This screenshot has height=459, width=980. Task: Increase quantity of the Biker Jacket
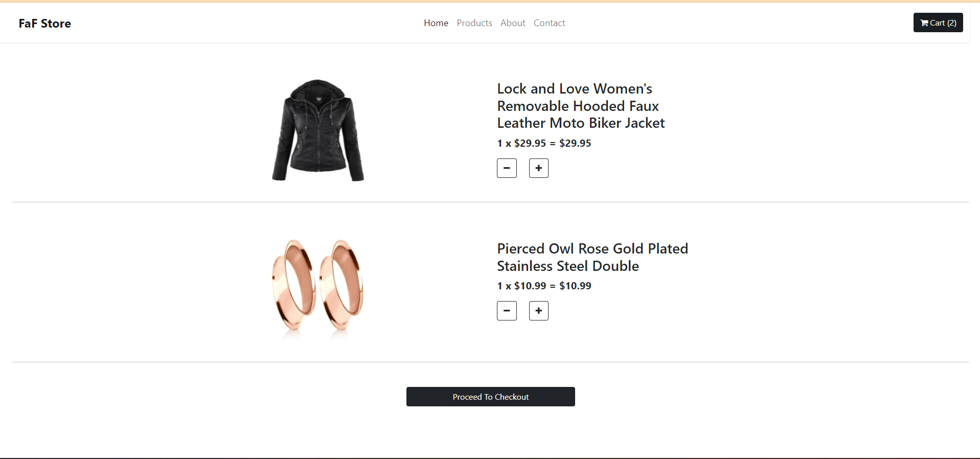click(538, 168)
